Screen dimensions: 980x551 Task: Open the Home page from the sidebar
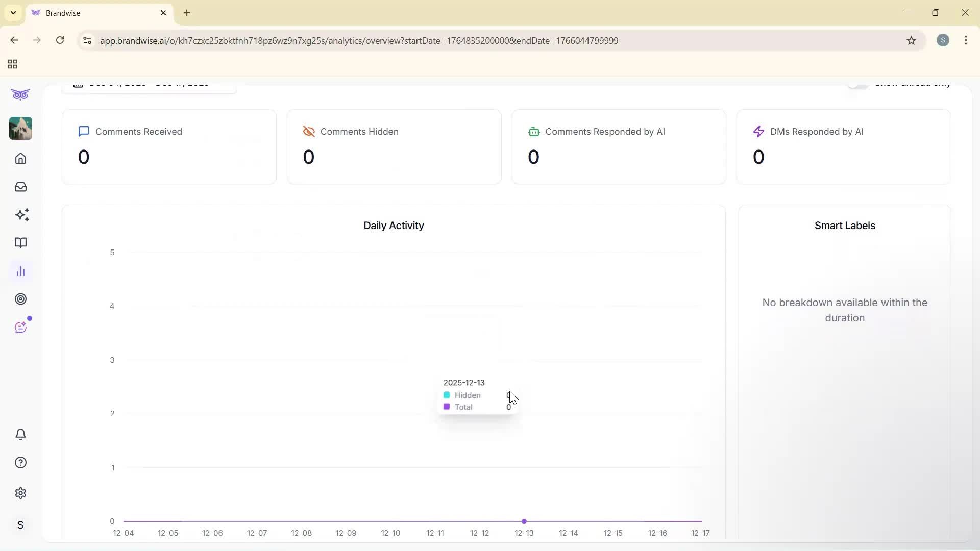(20, 159)
